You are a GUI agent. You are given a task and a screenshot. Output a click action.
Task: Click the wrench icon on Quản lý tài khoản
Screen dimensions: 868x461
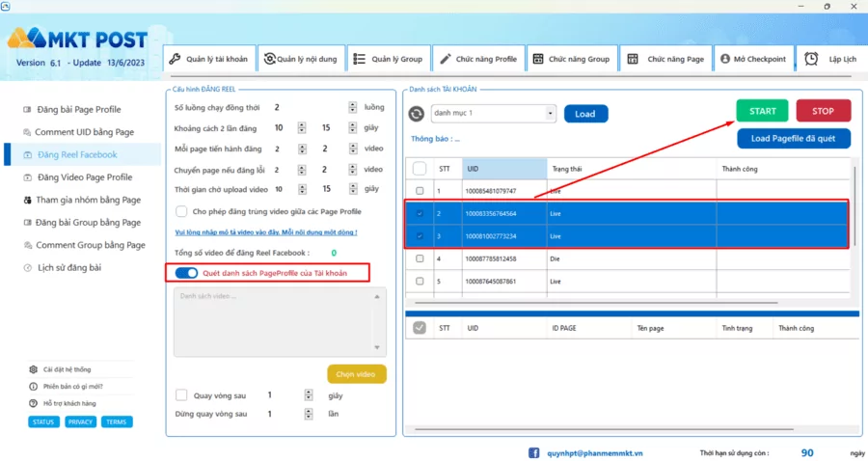(x=175, y=59)
